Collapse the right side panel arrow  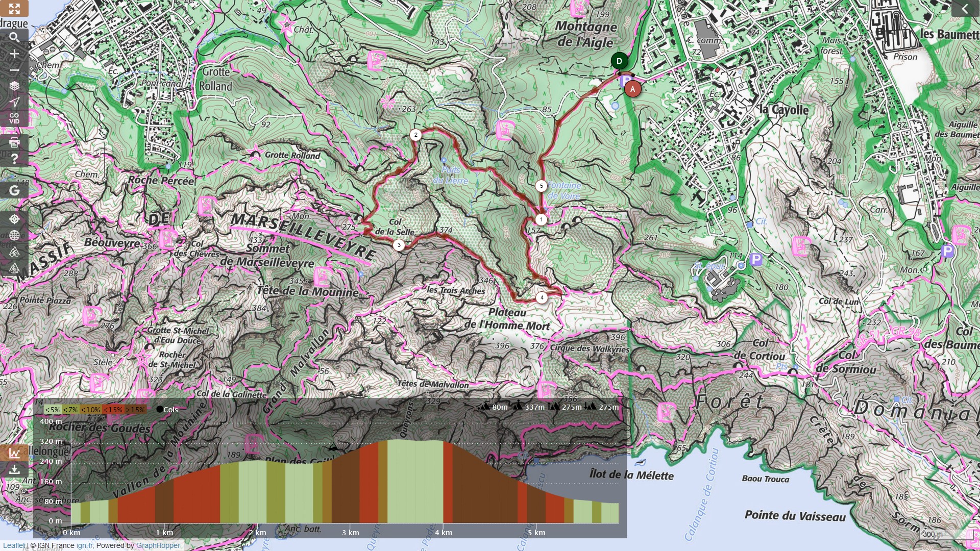(965, 9)
